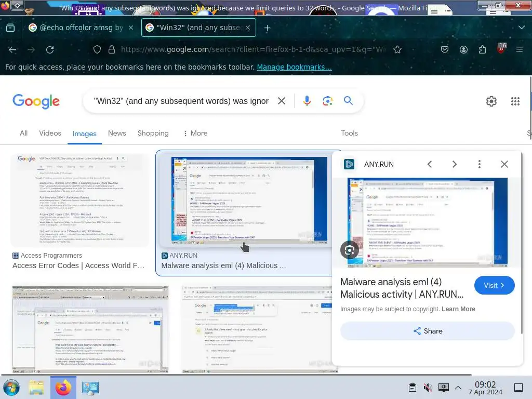Open the taskbar control panel app icon
Image resolution: width=532 pixels, height=399 pixels.
[x=90, y=388]
